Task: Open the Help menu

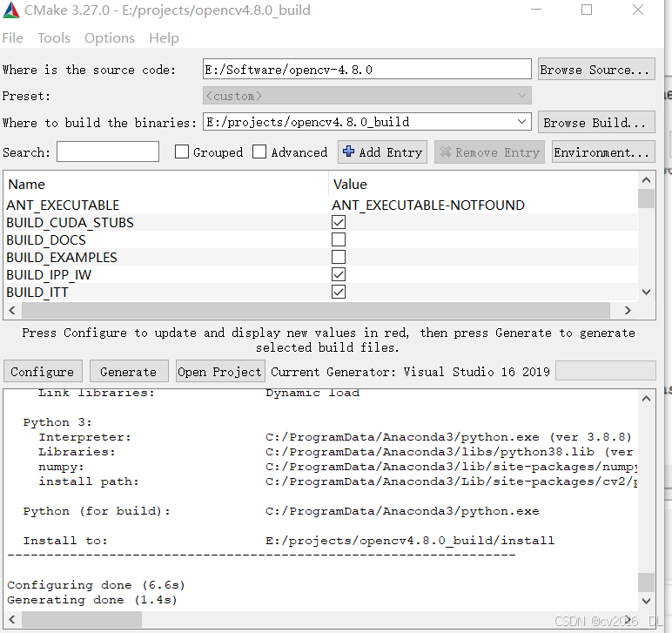Action: coord(164,38)
